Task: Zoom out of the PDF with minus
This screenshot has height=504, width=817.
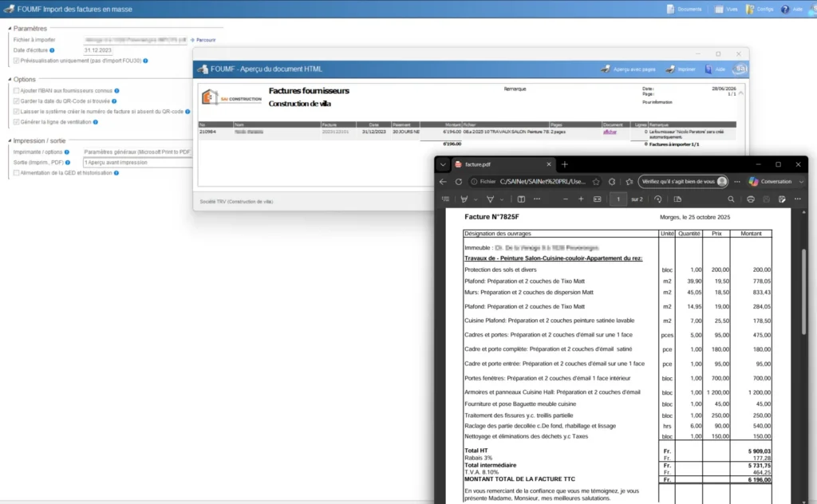Action: pyautogui.click(x=566, y=199)
